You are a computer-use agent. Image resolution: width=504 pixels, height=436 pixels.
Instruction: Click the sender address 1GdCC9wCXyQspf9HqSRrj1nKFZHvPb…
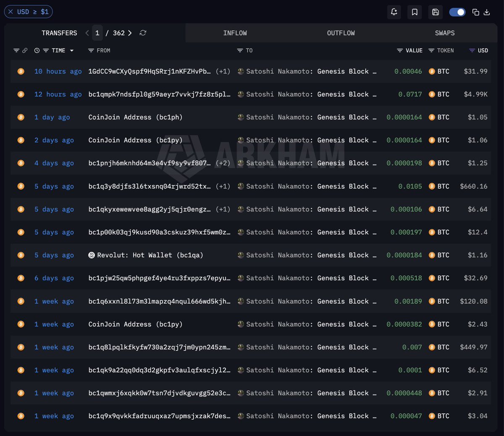pos(150,71)
